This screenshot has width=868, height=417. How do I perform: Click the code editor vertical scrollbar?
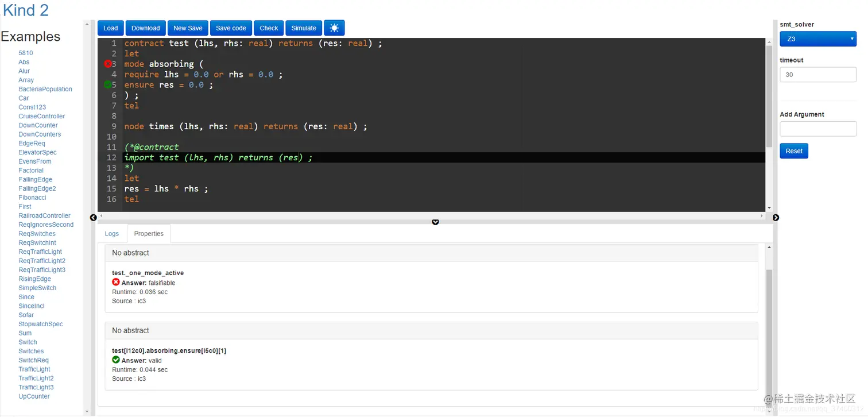769,95
